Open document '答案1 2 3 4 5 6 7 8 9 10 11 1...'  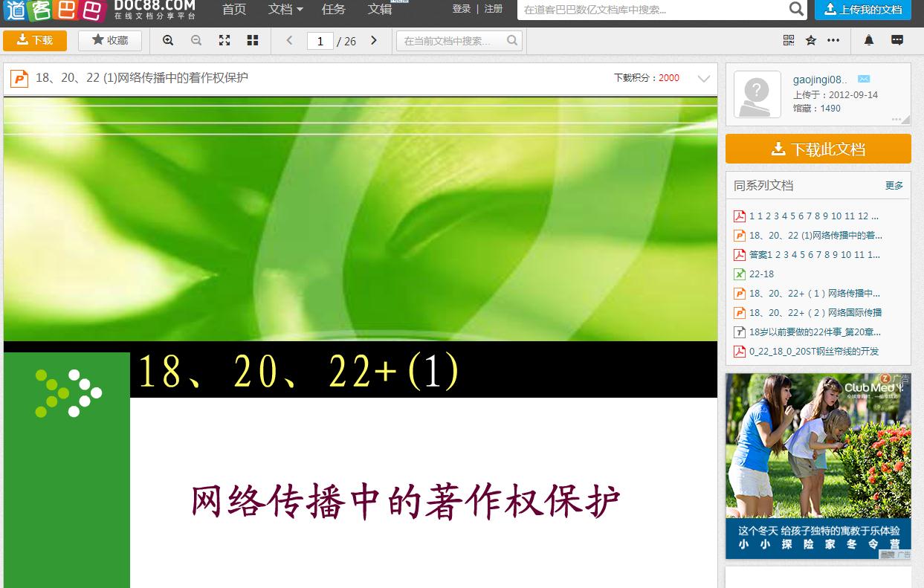point(815,255)
